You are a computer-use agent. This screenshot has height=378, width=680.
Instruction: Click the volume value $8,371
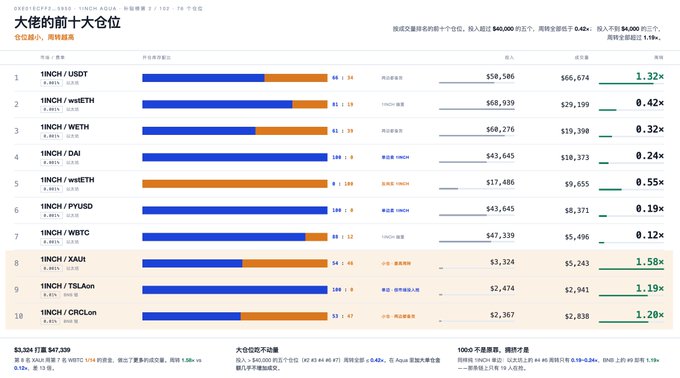577,210
